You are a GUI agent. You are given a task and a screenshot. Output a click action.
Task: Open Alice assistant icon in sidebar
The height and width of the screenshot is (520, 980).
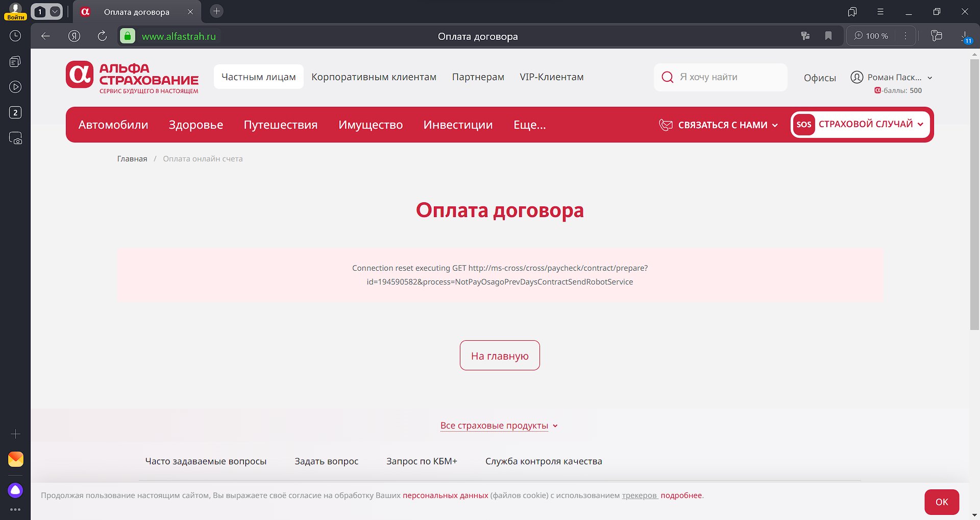click(x=15, y=490)
